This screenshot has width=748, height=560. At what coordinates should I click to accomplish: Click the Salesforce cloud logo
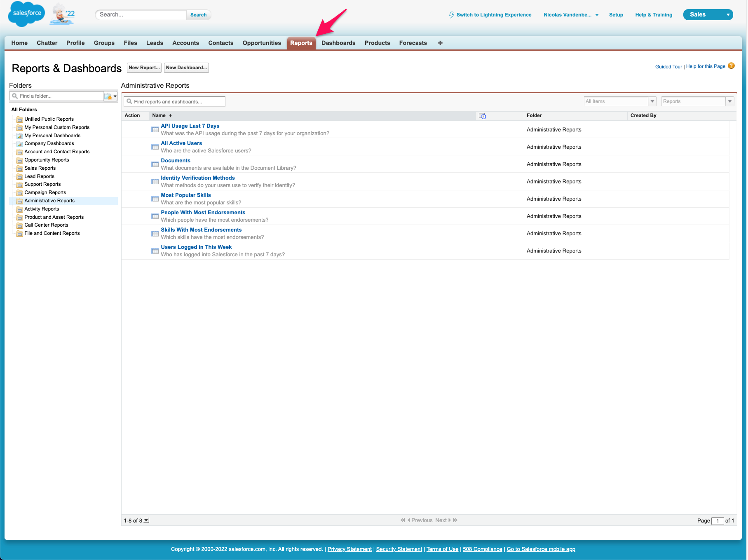27,14
